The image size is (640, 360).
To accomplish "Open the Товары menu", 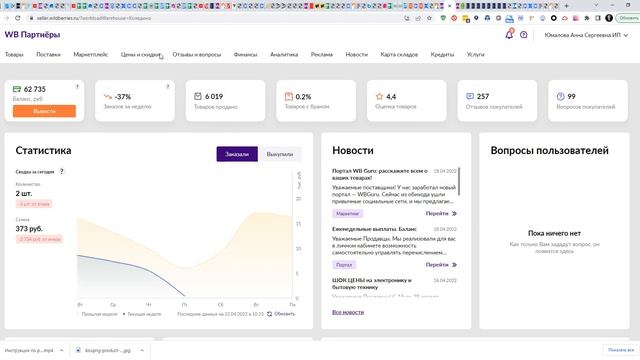I will click(x=14, y=54).
